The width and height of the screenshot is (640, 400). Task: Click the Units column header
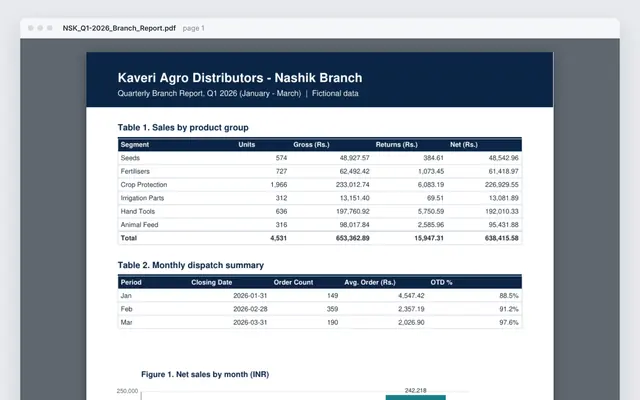coord(247,144)
